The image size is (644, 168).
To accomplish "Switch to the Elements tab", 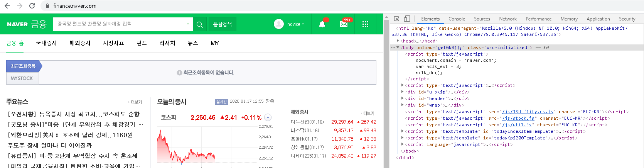I will [x=430, y=19].
